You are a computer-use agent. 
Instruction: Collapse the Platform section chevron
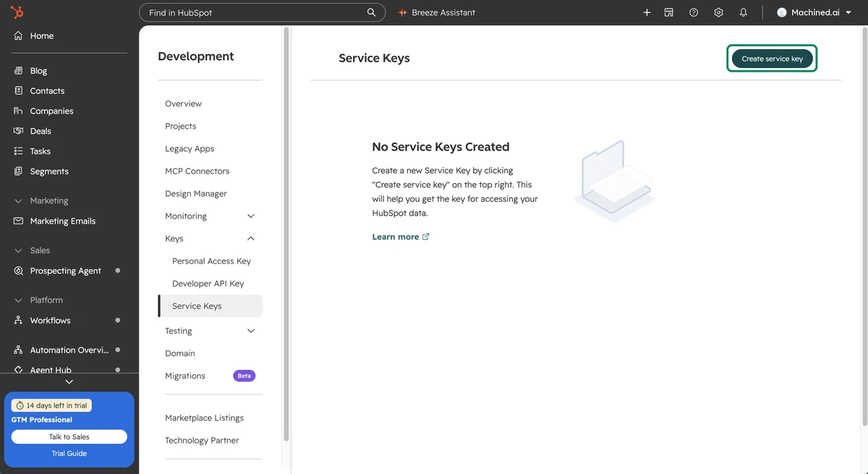tap(19, 300)
